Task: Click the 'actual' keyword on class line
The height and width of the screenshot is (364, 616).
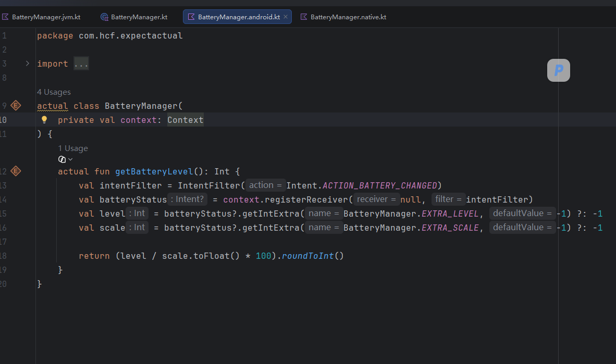Action: [52, 106]
